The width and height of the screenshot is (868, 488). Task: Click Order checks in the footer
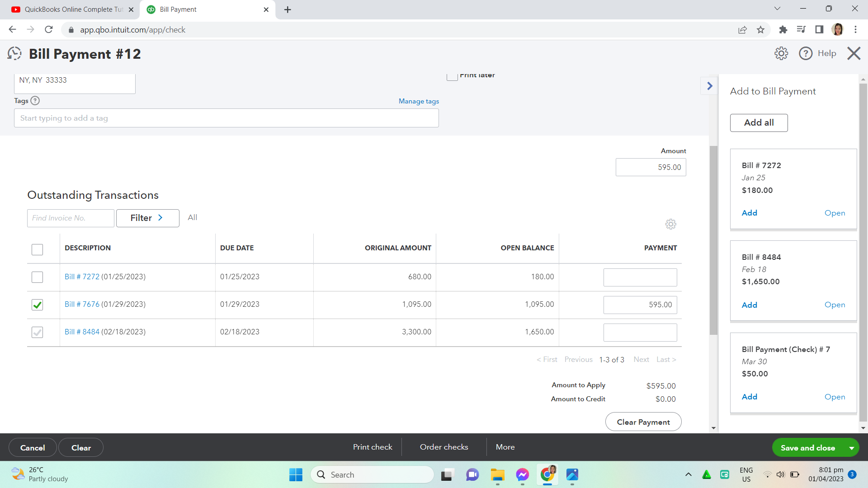tap(444, 447)
